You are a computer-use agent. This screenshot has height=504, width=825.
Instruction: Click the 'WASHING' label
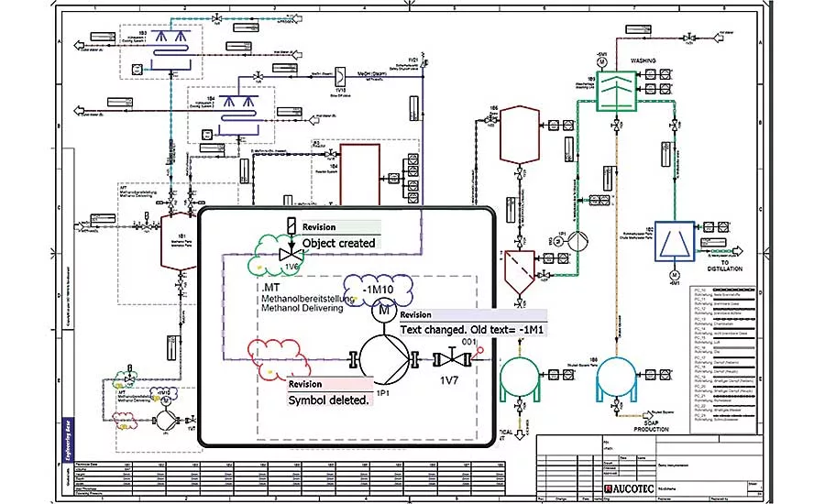point(643,61)
